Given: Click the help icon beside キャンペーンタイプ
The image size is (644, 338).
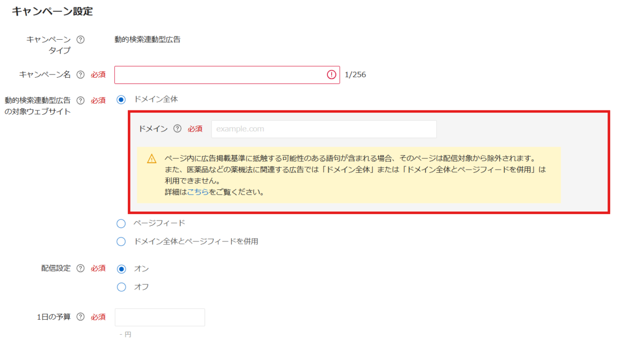Looking at the screenshot, I should coord(80,39).
